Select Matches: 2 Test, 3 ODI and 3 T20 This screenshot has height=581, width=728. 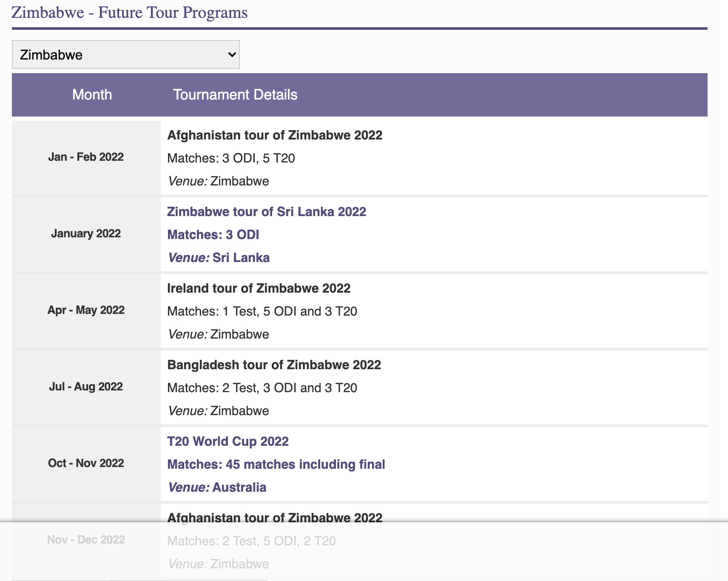[x=262, y=388]
